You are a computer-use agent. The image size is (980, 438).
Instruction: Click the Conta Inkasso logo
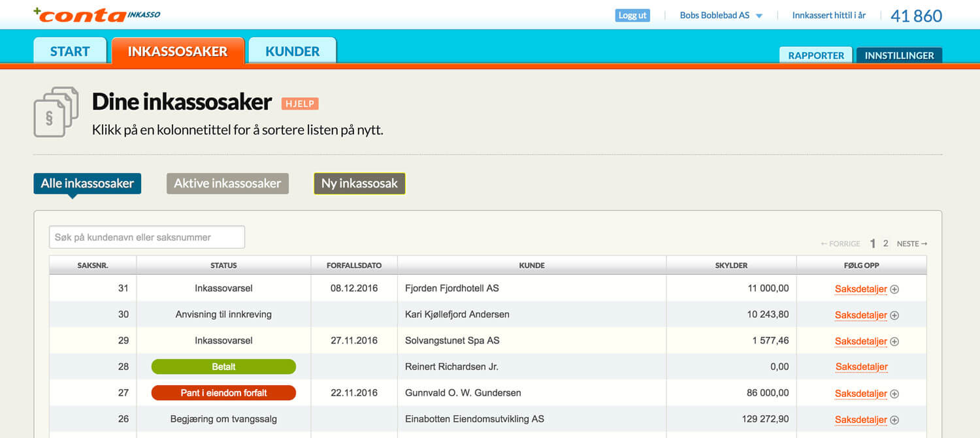97,14
